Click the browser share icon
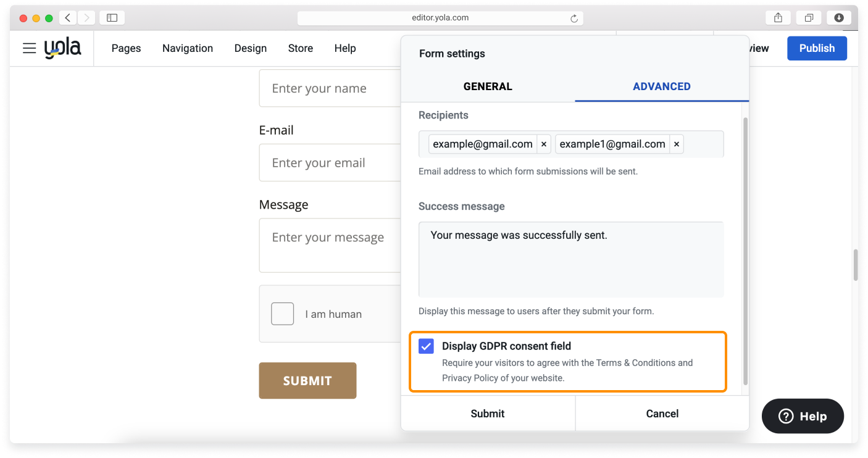This screenshot has width=868, height=458. (x=777, y=17)
